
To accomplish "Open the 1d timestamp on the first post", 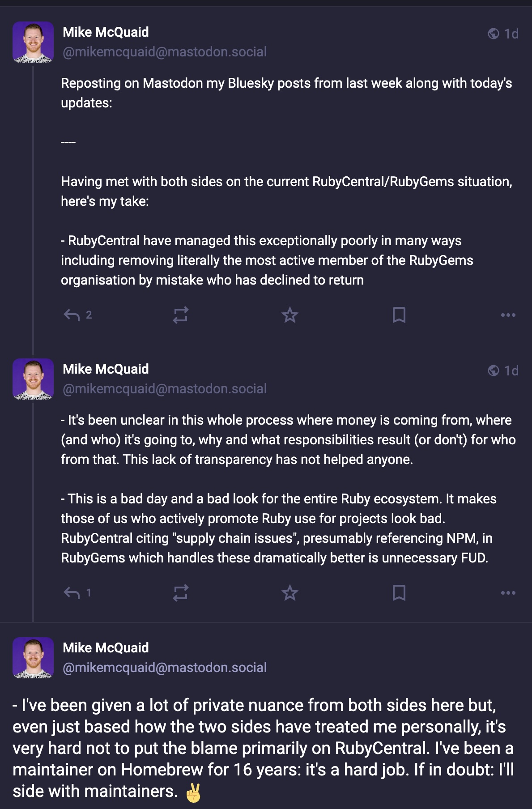I will point(511,34).
